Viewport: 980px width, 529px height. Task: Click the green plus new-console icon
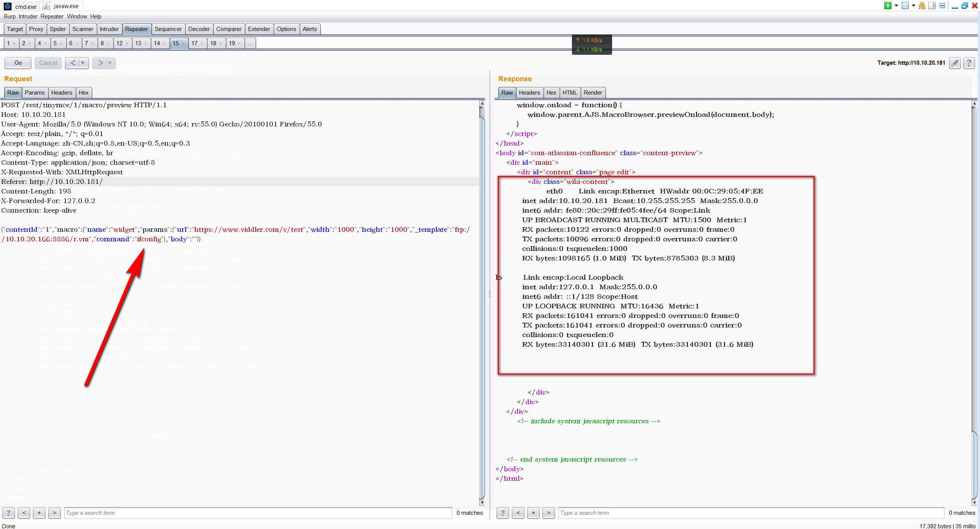pos(888,5)
